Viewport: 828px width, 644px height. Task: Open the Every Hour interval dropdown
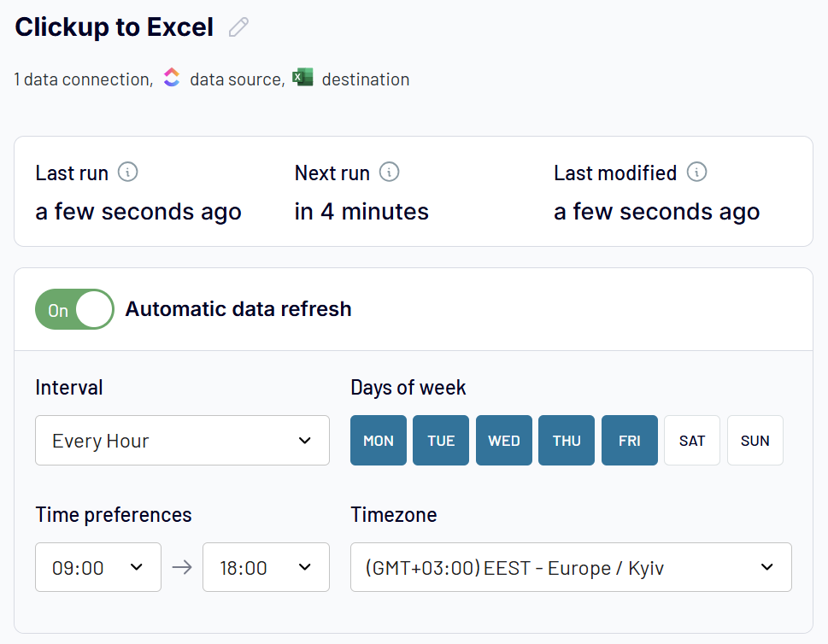(x=182, y=440)
